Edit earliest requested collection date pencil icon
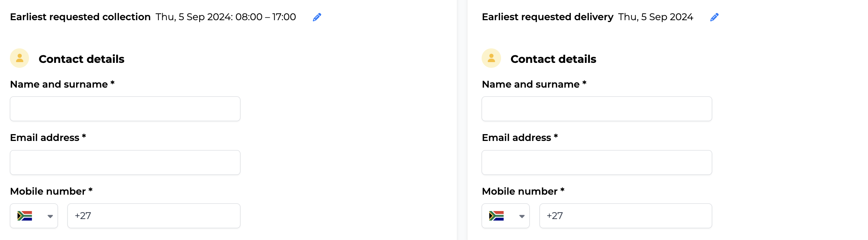The image size is (868, 240). [317, 17]
